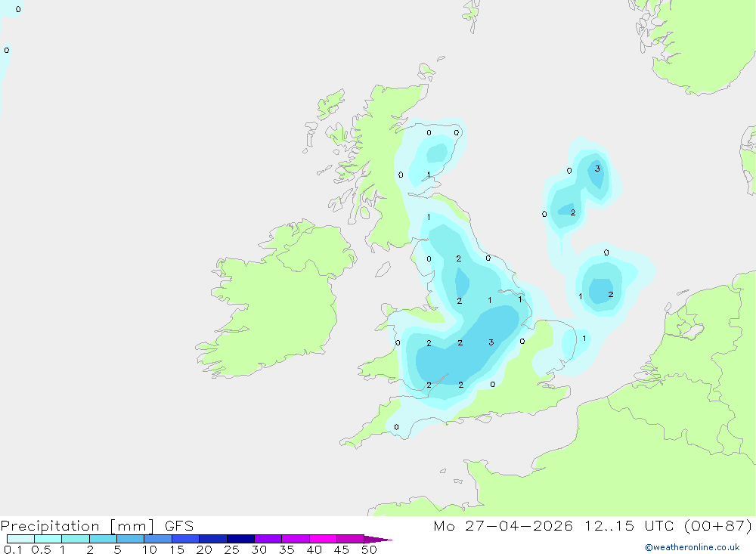Click the legend label "0.1"
This screenshot has height=554, width=756.
tap(13, 549)
